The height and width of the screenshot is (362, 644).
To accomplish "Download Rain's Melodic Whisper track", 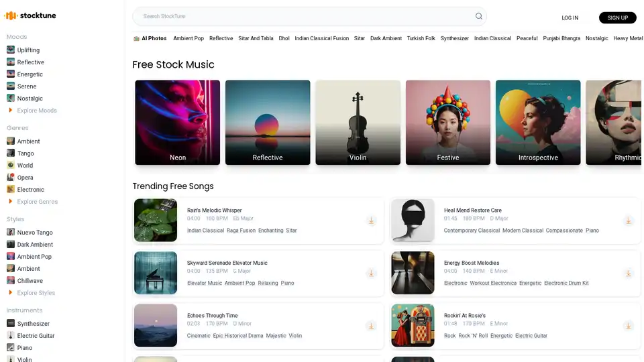I will point(371,221).
